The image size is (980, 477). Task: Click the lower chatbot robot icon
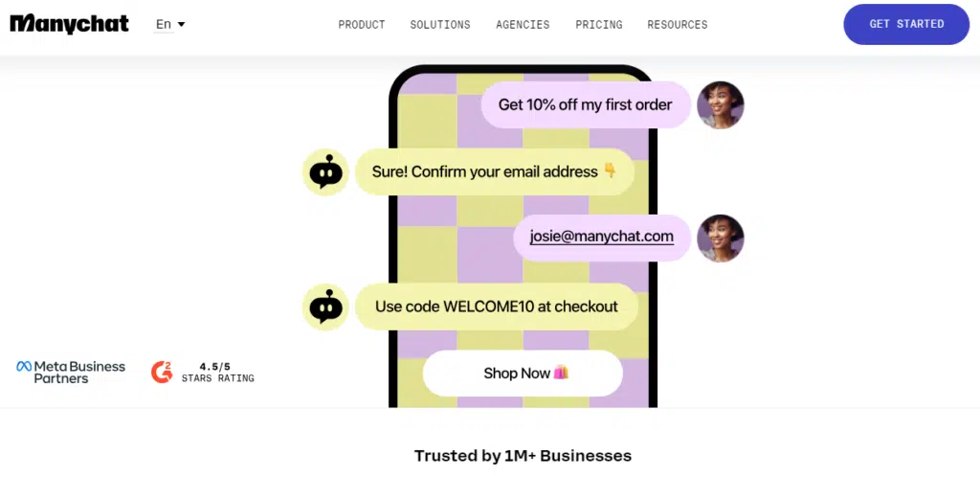coord(326,307)
